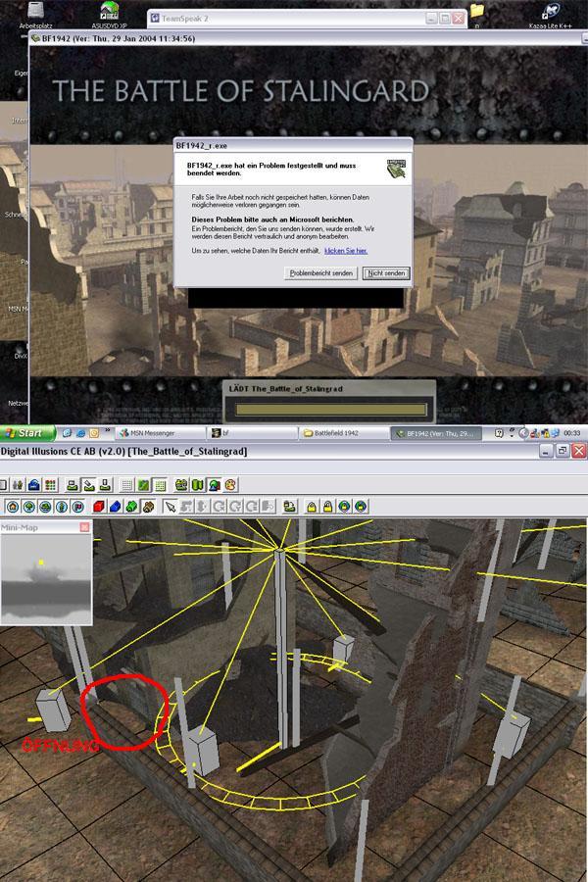
Task: Click the loading progress bar for Stalingrad
Action: [x=331, y=409]
